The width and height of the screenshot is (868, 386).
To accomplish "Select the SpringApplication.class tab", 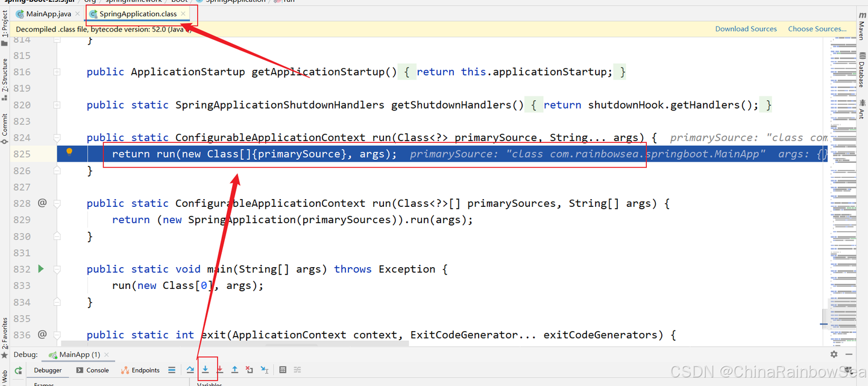I will [x=138, y=14].
